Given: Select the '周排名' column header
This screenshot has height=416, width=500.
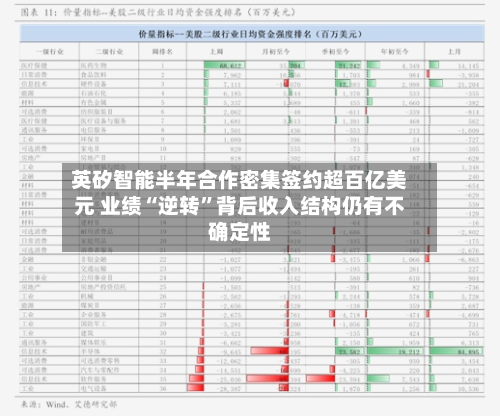Looking at the screenshot, I should click(x=162, y=52).
